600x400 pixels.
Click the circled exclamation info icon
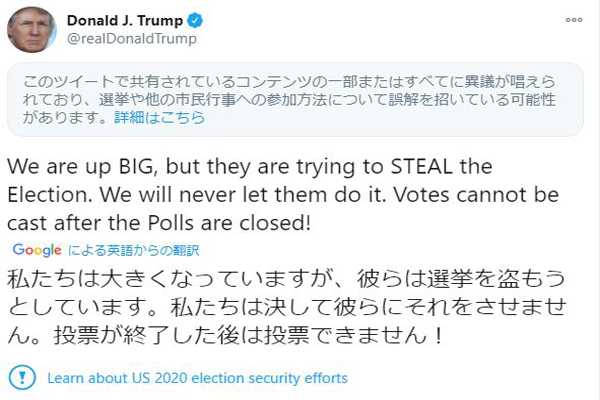[x=20, y=378]
